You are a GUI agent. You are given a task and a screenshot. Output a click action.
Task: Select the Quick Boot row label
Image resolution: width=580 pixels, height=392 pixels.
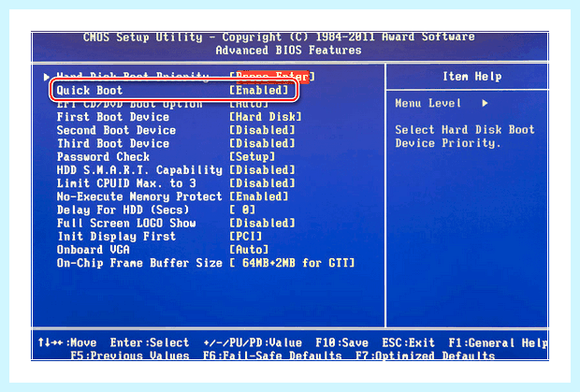(89, 90)
